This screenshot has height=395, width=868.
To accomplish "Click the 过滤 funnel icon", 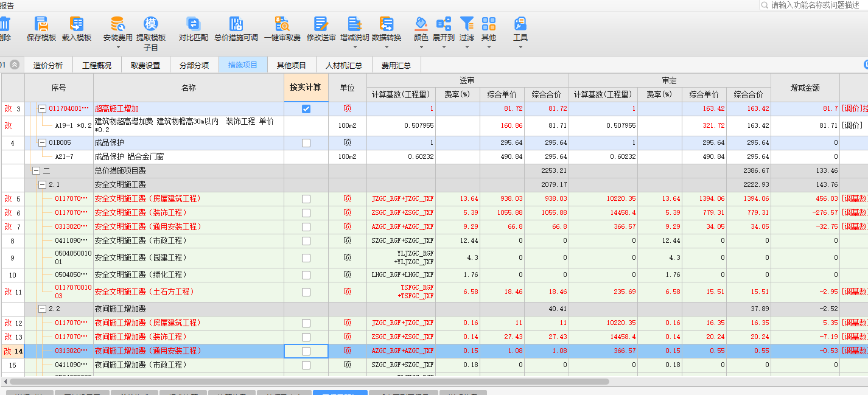I will [467, 24].
